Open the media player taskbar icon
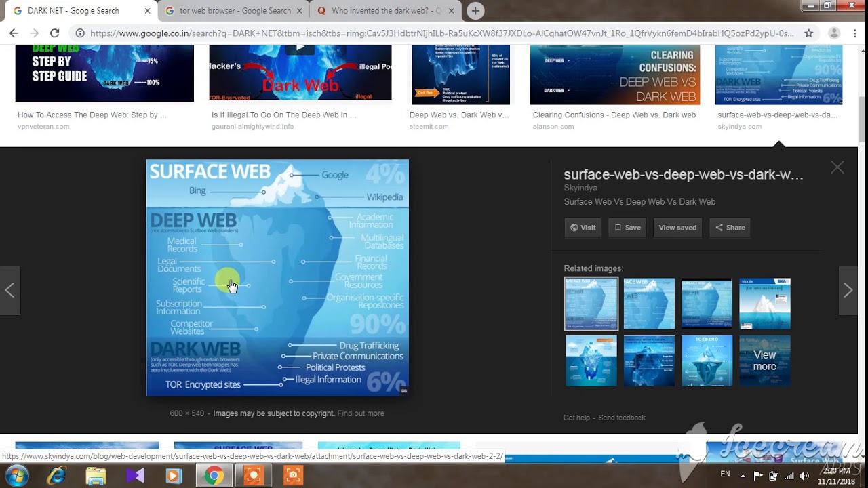This screenshot has width=868, height=488. 174,476
